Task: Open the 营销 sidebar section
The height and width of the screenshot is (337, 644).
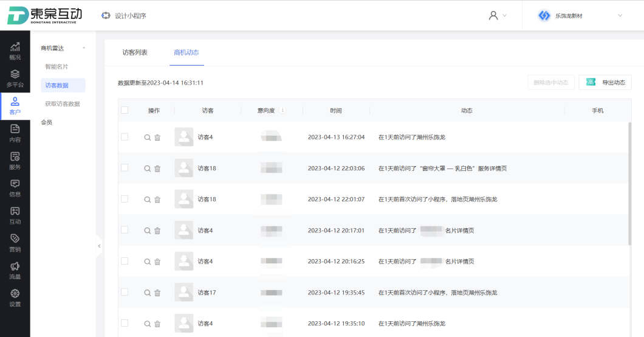Action: [15, 243]
